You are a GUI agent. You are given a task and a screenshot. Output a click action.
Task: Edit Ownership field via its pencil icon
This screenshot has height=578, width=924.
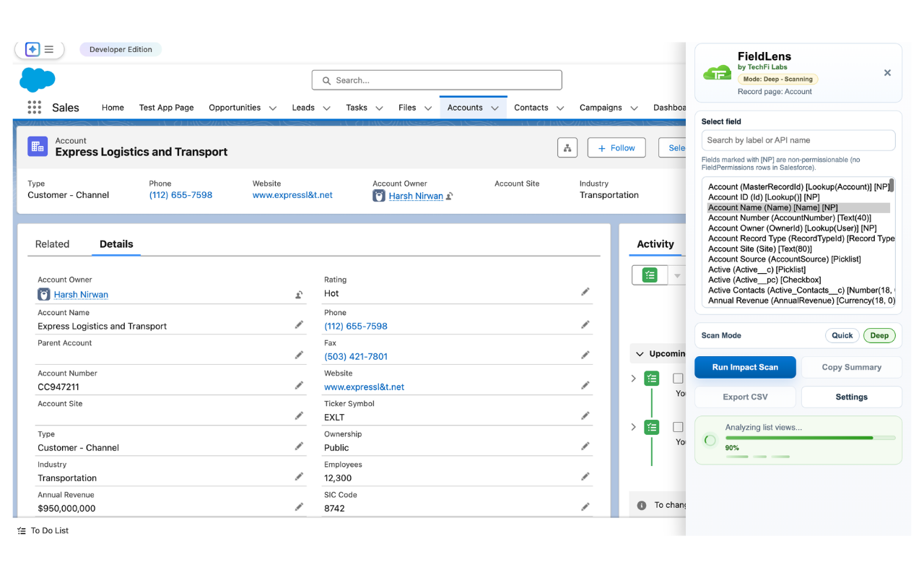585,447
